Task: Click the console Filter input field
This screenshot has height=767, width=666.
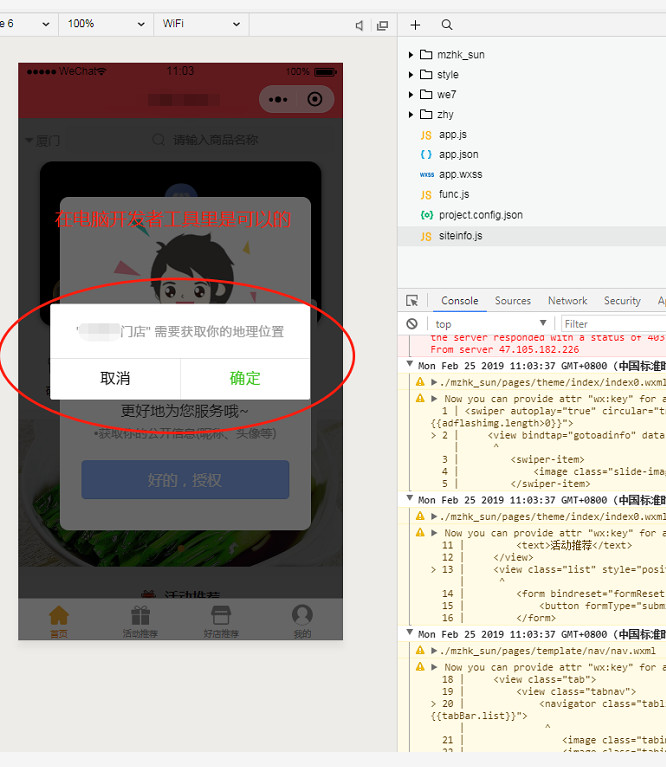Action: 614,324
